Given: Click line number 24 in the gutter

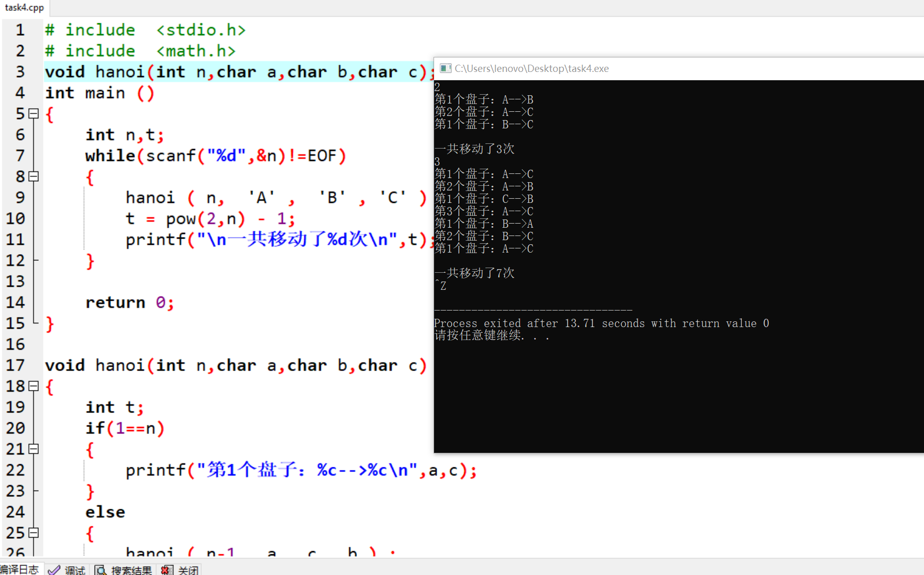Looking at the screenshot, I should click(15, 512).
